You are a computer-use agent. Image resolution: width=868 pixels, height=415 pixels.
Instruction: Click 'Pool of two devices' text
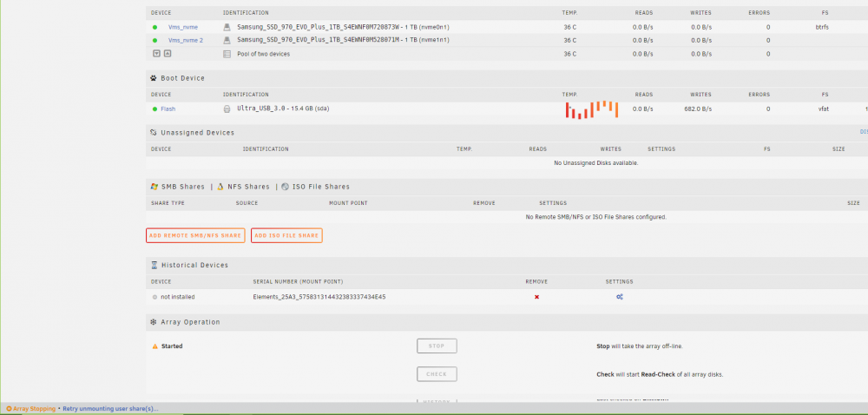(264, 54)
